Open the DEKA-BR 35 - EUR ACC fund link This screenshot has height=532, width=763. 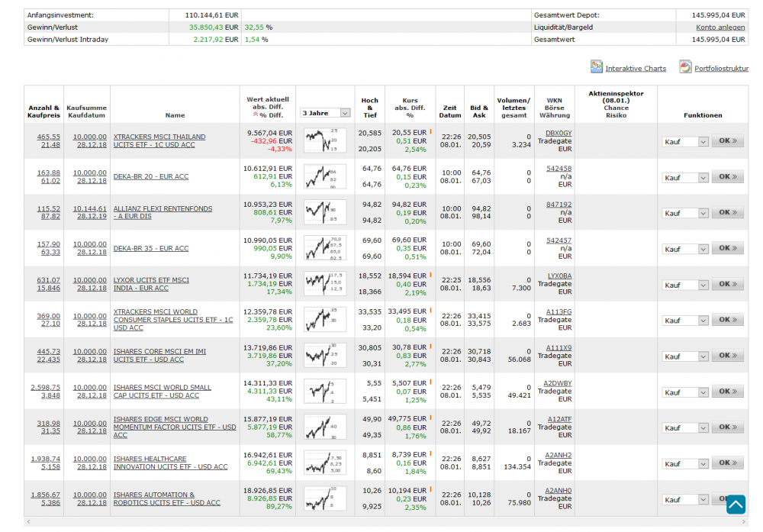[151, 248]
